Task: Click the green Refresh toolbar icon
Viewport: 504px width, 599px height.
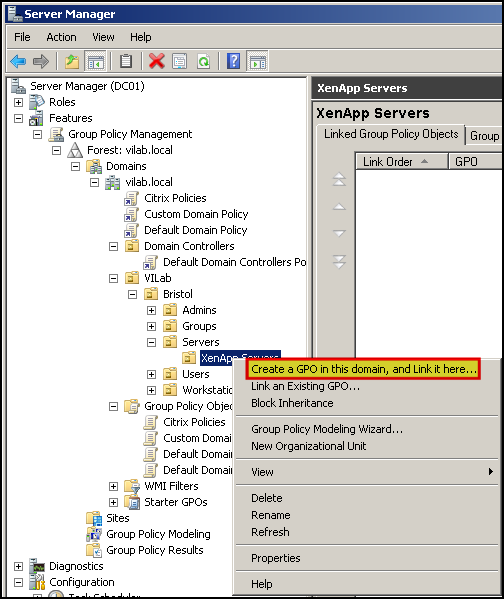Action: [203, 61]
